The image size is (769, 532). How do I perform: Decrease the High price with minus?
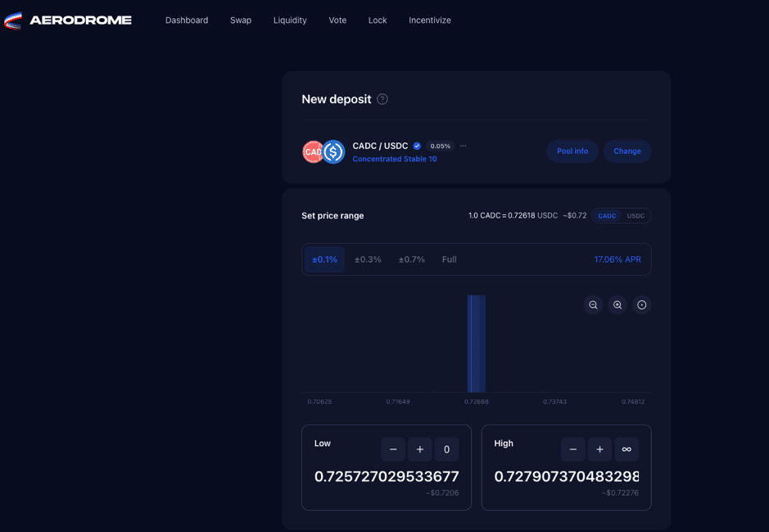coord(573,449)
